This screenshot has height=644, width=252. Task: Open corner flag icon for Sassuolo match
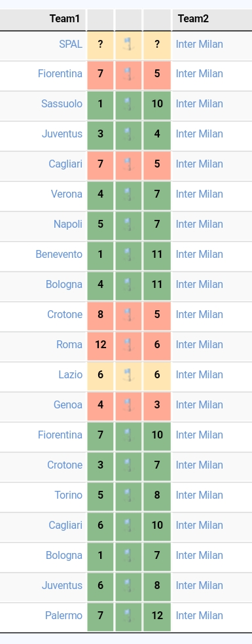click(x=128, y=104)
